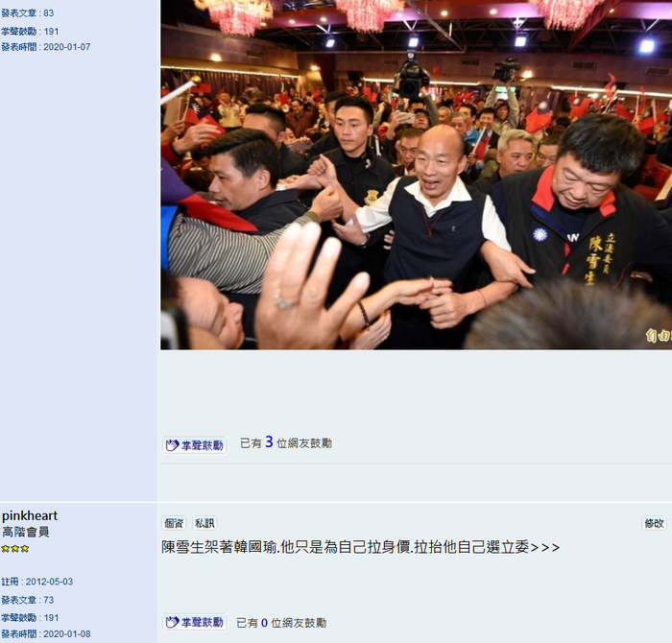Viewport: 672px width, 643px height.
Task: Click the registration date 2012-05-03
Action: [49, 582]
